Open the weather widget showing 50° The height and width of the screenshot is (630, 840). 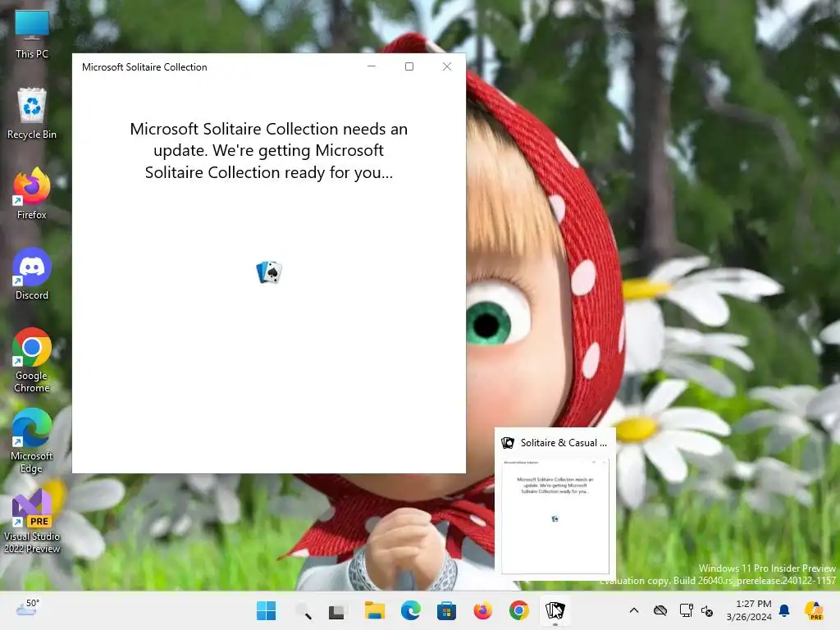click(27, 609)
